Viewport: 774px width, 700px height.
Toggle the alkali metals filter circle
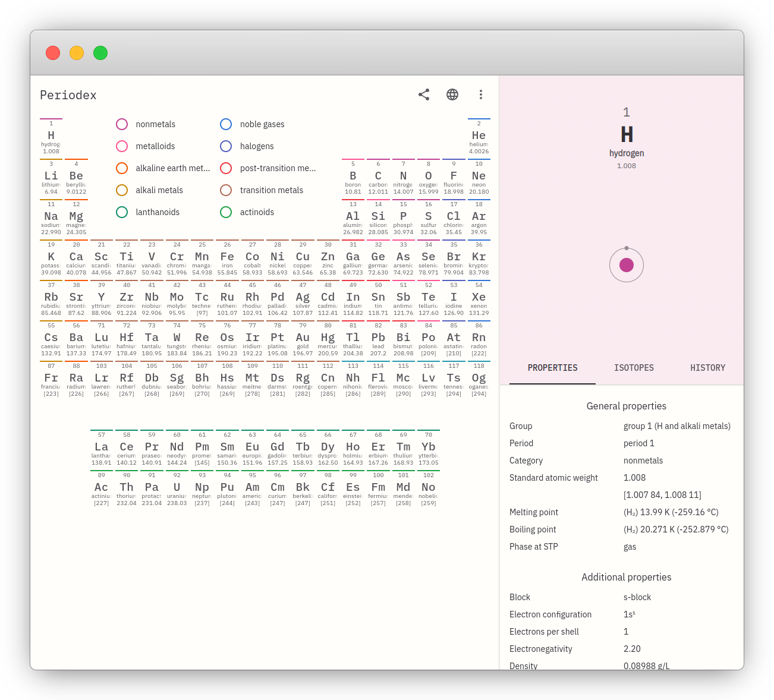tap(122, 190)
